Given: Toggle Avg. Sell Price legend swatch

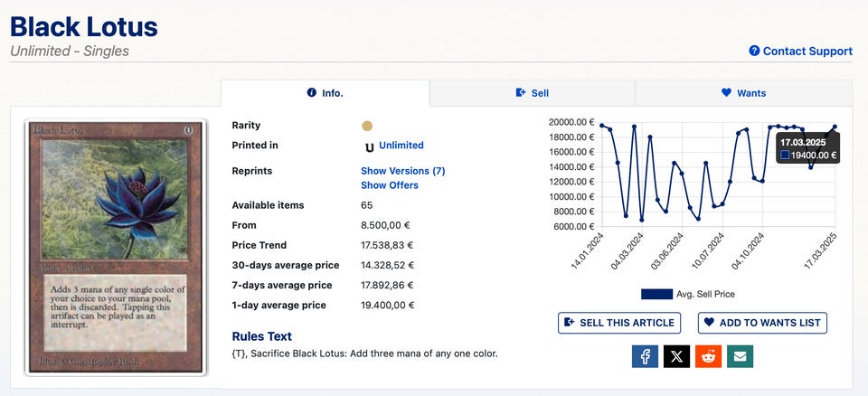Looking at the screenshot, I should [x=656, y=294].
